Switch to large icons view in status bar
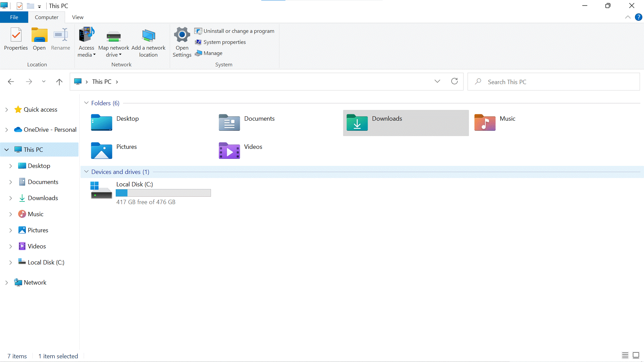The height and width of the screenshot is (362, 644). pos(636,355)
